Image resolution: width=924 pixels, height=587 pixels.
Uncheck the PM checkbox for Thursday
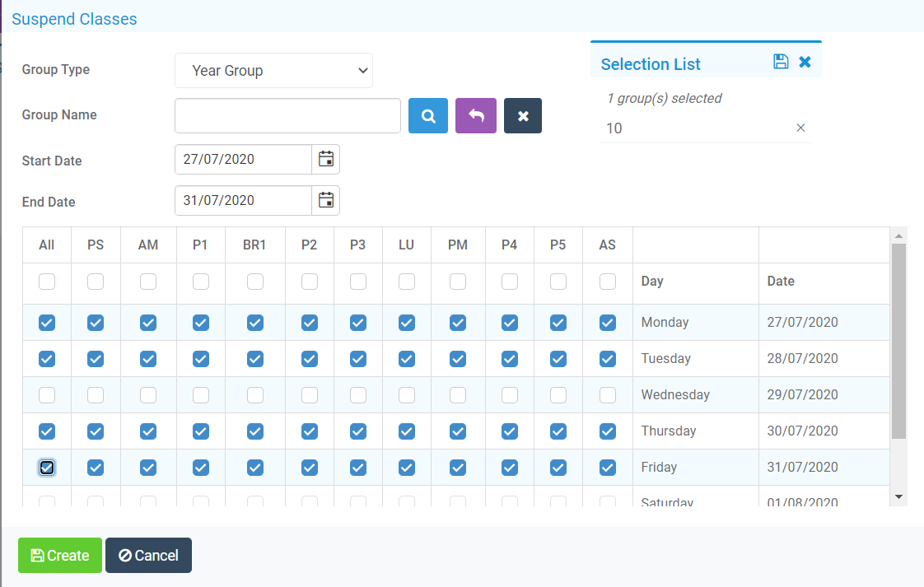458,431
